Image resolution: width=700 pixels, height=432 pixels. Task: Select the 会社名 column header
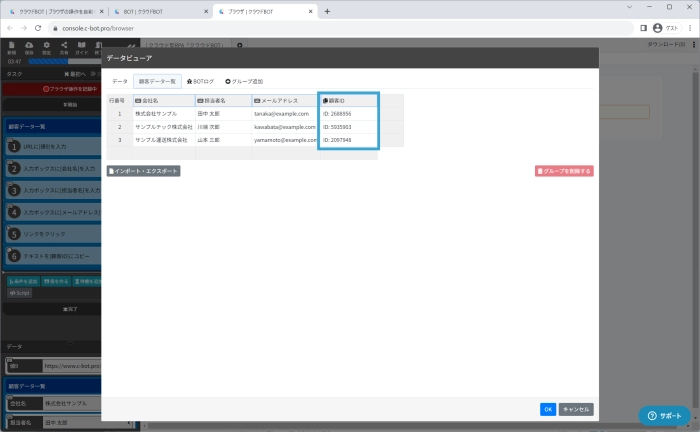click(x=163, y=101)
